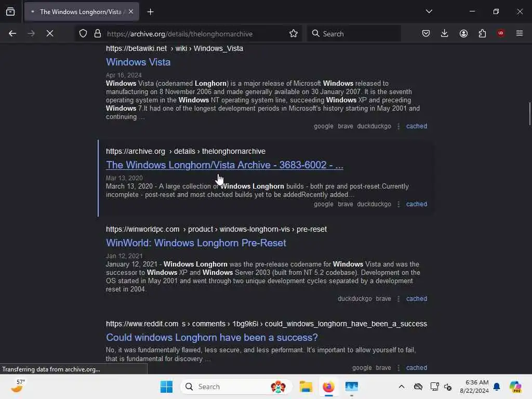The height and width of the screenshot is (399, 532).
Task: Open the Firefox hamburger menu
Action: (520, 33)
